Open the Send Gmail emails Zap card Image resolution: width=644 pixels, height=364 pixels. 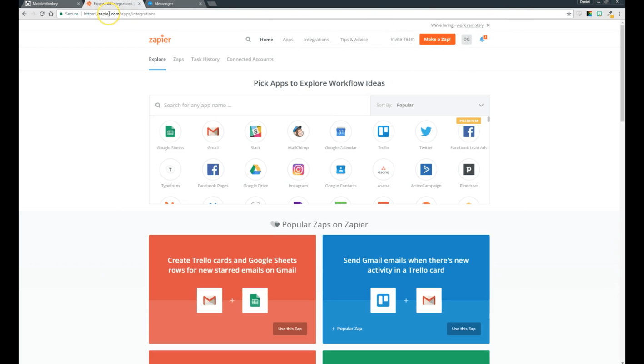click(x=406, y=289)
